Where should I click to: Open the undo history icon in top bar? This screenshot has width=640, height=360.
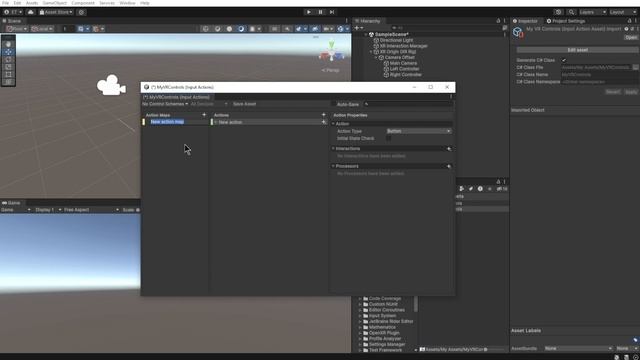pos(558,12)
